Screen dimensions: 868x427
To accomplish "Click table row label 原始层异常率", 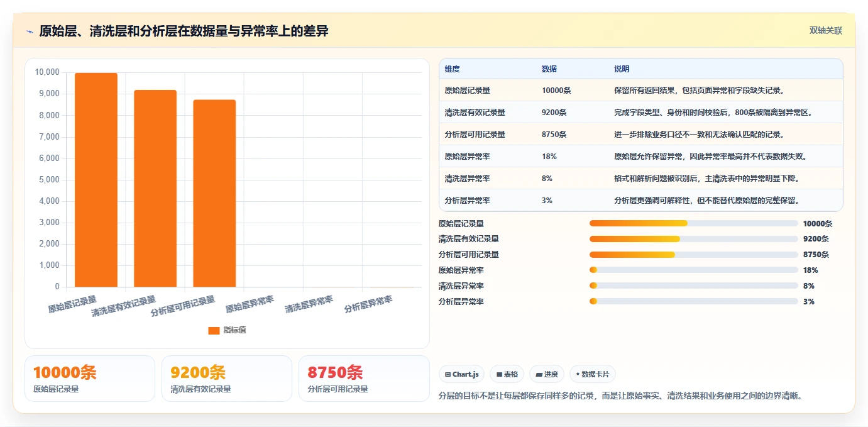I will (x=467, y=157).
